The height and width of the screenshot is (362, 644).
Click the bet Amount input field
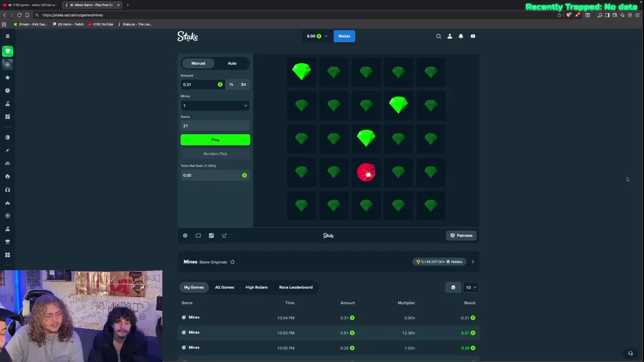(202, 84)
